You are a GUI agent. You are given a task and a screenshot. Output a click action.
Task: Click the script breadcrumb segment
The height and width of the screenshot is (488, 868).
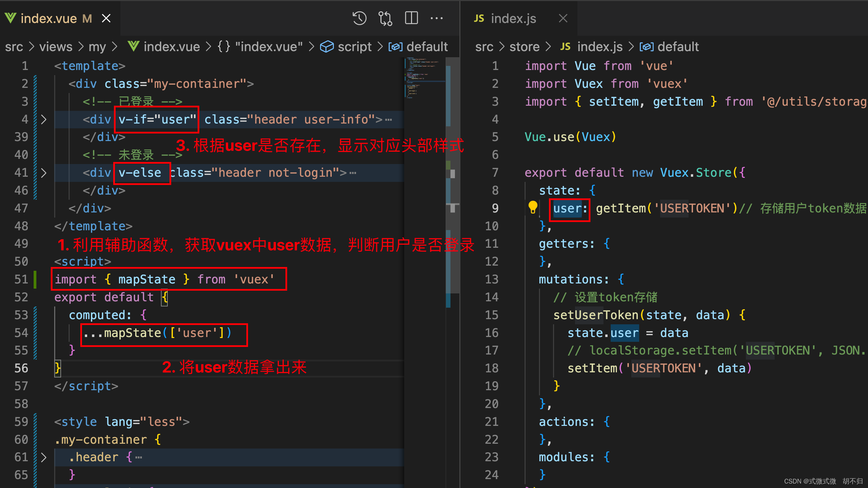point(354,47)
